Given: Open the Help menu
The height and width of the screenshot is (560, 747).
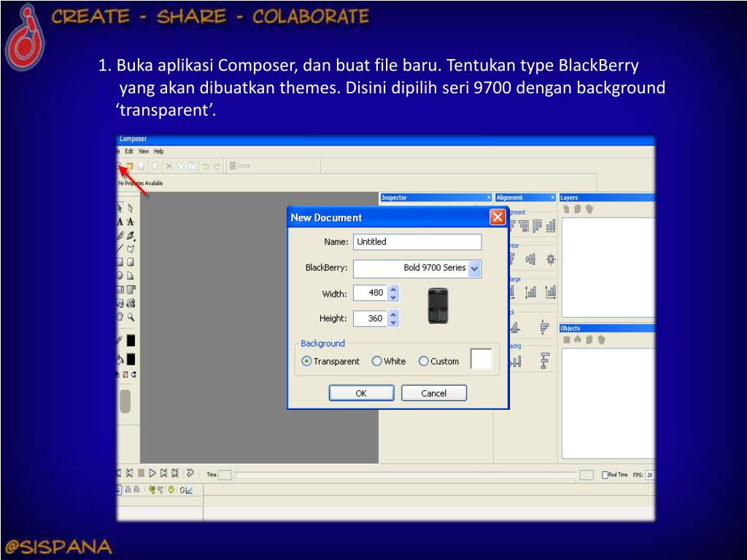Looking at the screenshot, I should coord(158,152).
